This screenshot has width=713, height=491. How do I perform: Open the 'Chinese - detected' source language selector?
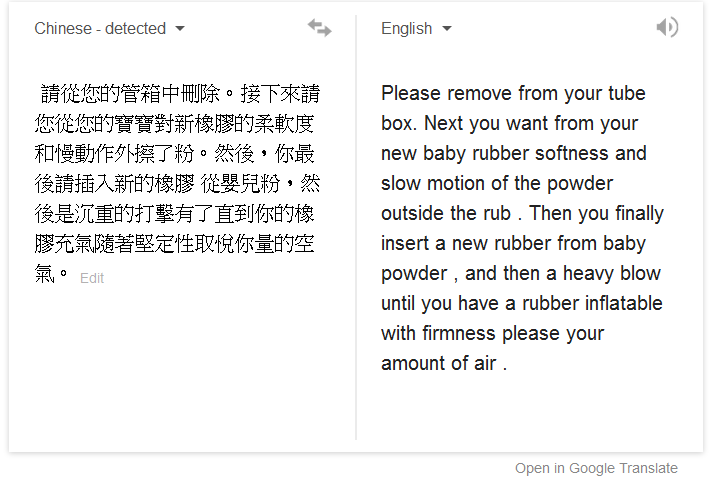109,29
